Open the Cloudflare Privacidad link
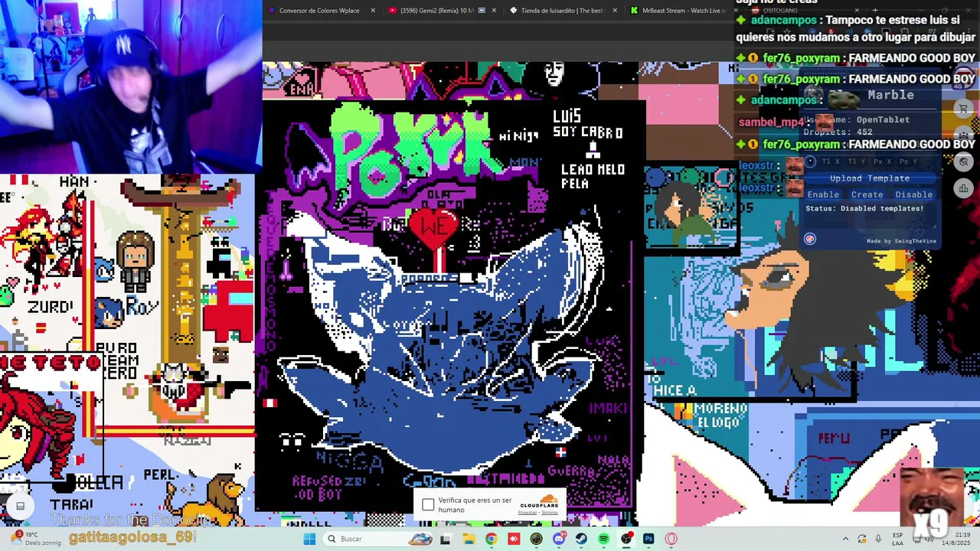Image resolution: width=980 pixels, height=551 pixels. click(x=528, y=512)
